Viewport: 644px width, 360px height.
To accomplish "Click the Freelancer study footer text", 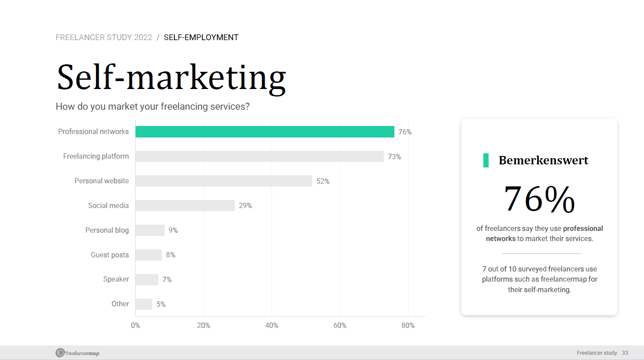I will 597,353.
